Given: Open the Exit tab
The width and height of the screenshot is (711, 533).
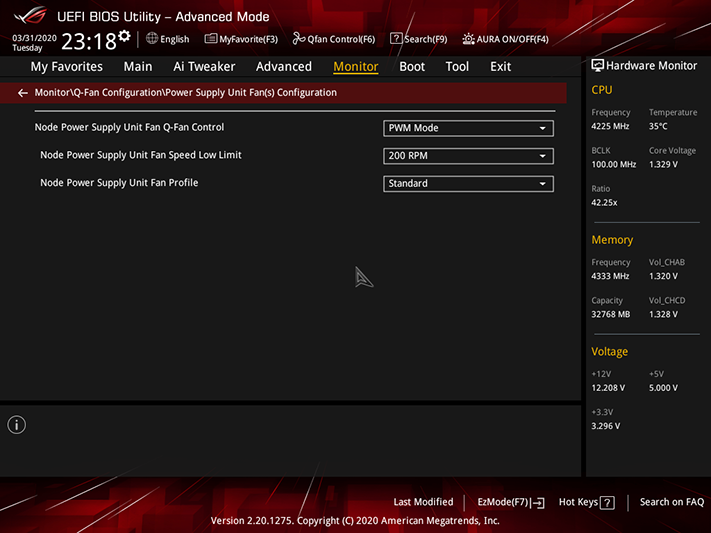Looking at the screenshot, I should (x=501, y=67).
